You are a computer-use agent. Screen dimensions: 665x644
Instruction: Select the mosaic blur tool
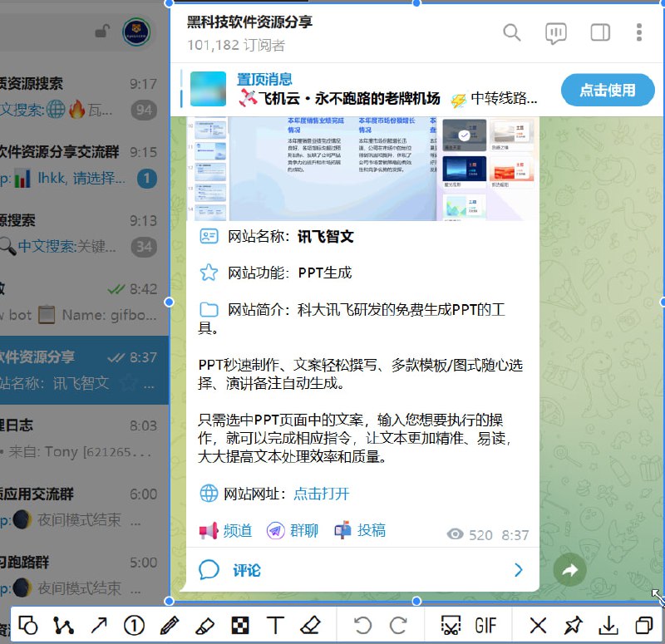(x=239, y=625)
